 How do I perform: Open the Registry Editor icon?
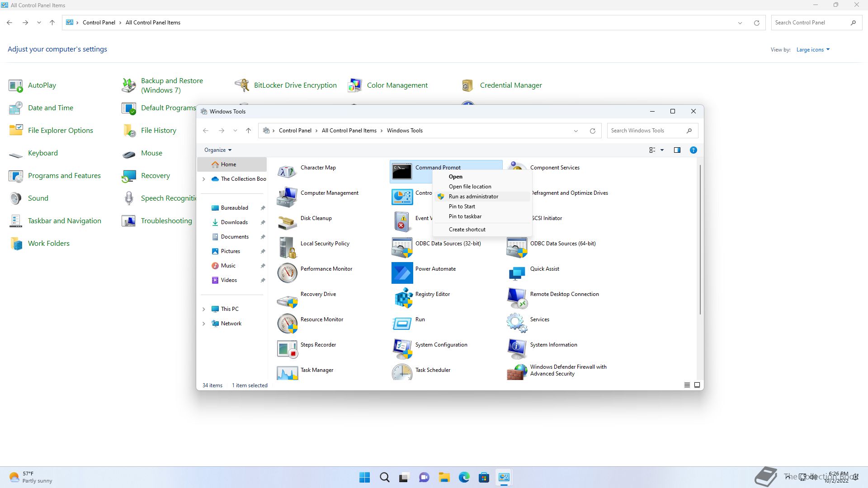402,298
